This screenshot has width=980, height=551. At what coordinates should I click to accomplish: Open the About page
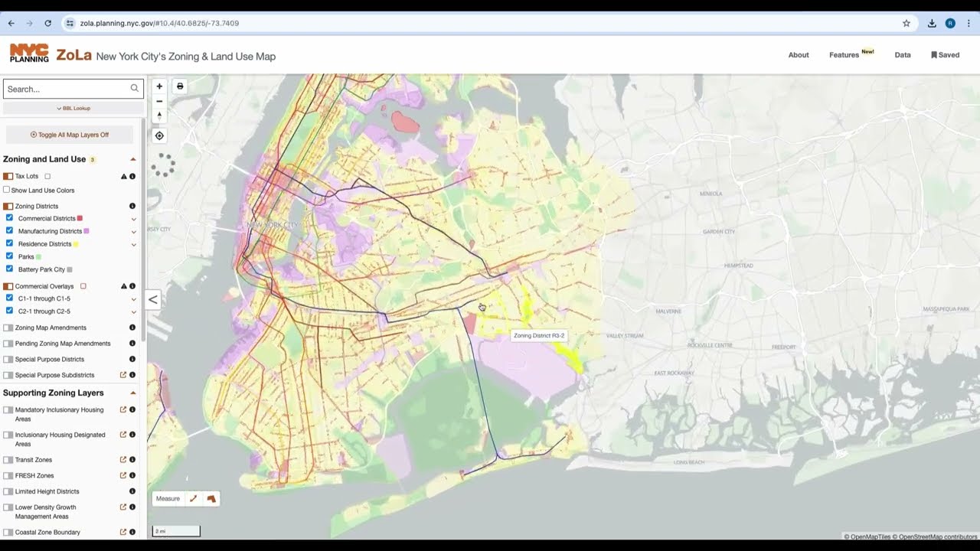pyautogui.click(x=799, y=55)
